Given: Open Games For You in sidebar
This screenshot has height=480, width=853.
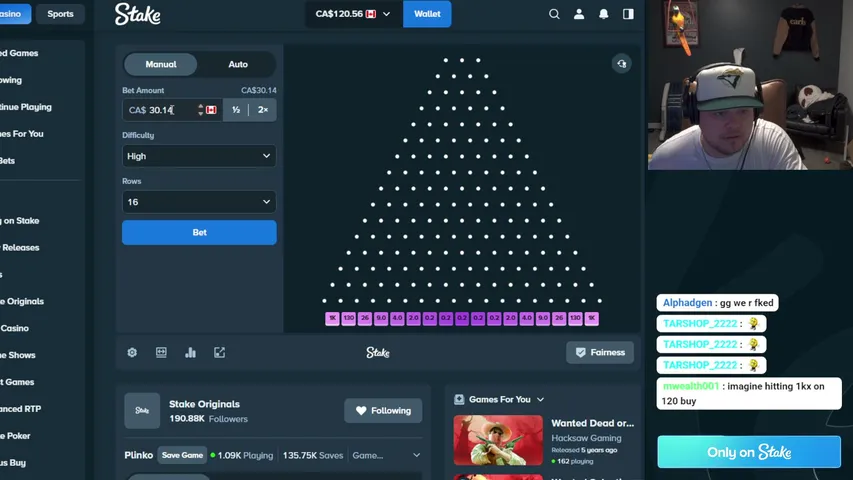Looking at the screenshot, I should pyautogui.click(x=22, y=133).
